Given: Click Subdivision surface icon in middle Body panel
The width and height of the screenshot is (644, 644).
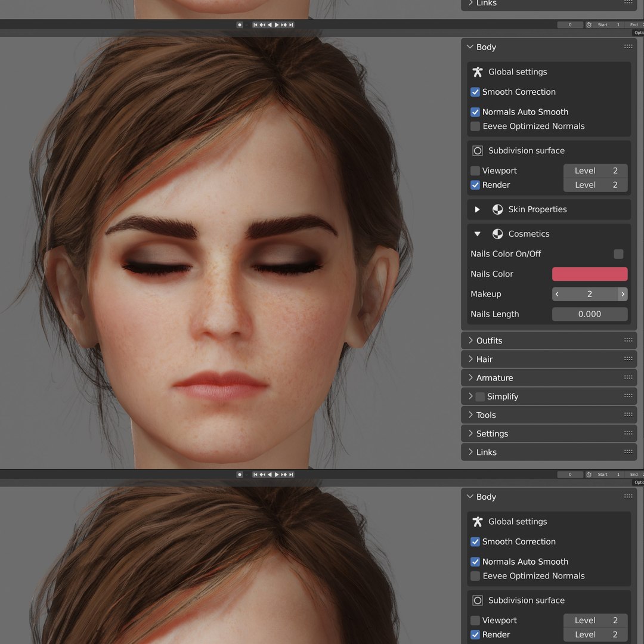Looking at the screenshot, I should [477, 151].
